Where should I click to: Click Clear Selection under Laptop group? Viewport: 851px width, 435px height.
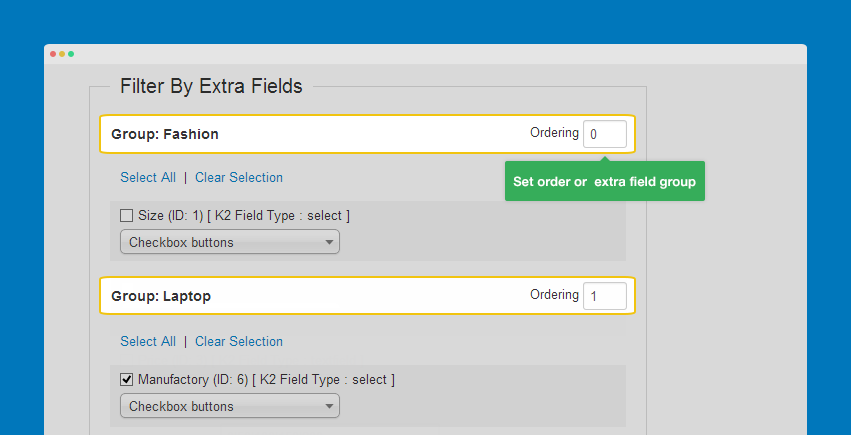pyautogui.click(x=239, y=341)
